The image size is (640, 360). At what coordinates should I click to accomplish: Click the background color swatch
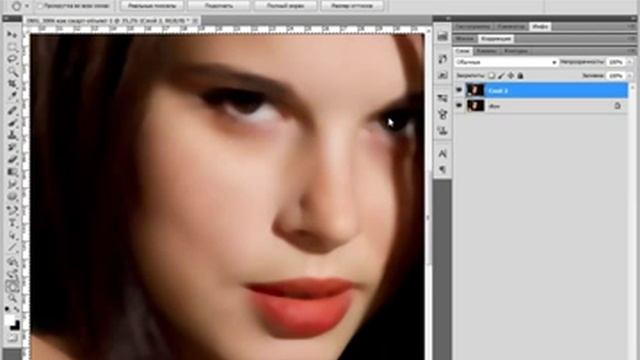pos(15,325)
